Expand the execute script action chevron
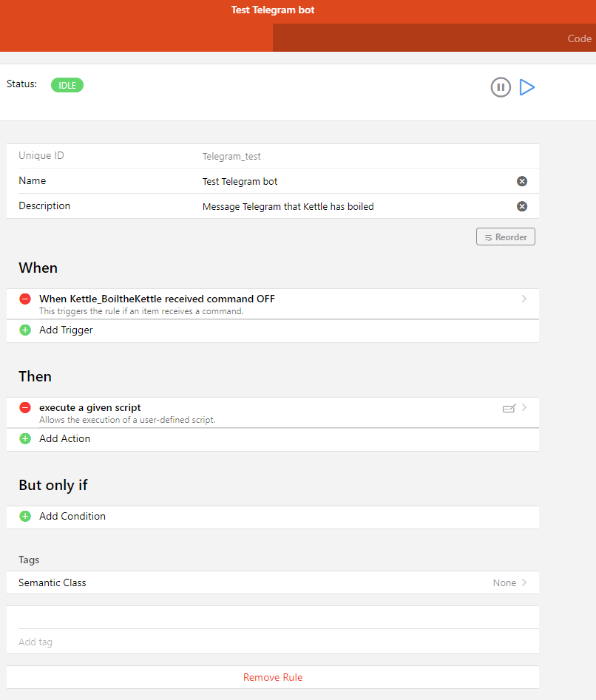 pyautogui.click(x=524, y=408)
